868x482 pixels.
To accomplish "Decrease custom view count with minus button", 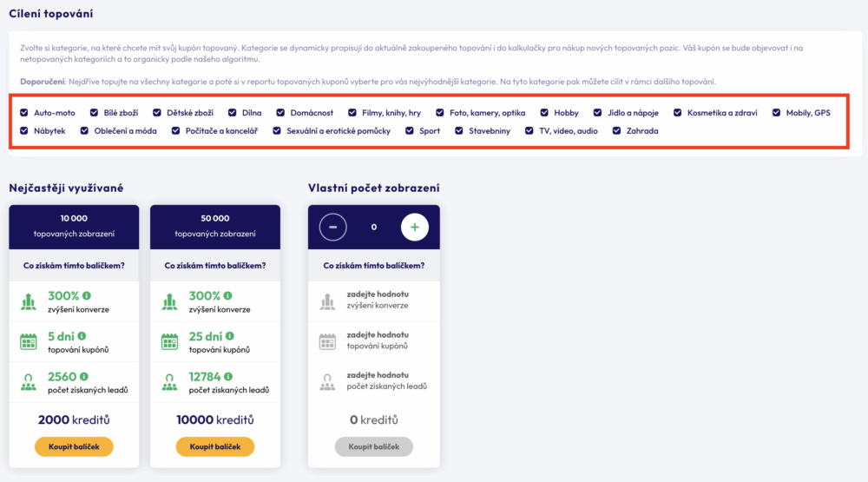I will (333, 227).
